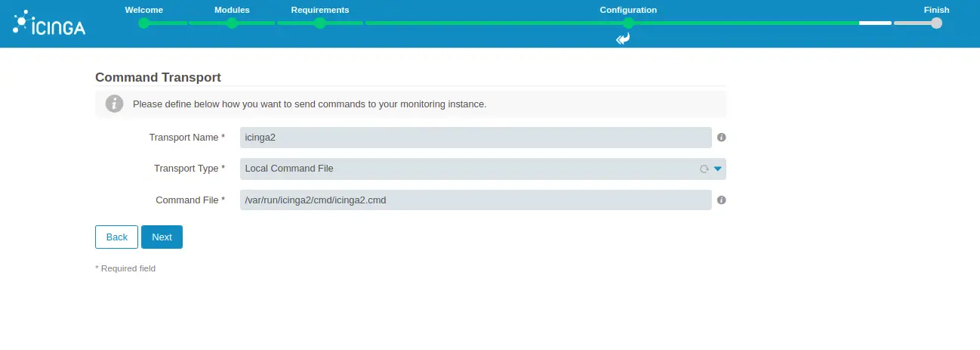Click the Modules step progress dot
The image size is (980, 350).
[232, 23]
